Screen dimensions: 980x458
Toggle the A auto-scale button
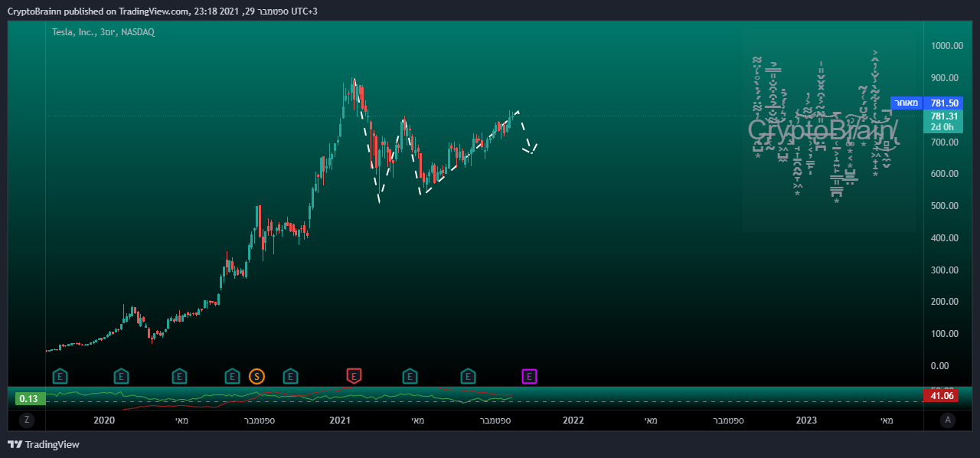949,420
